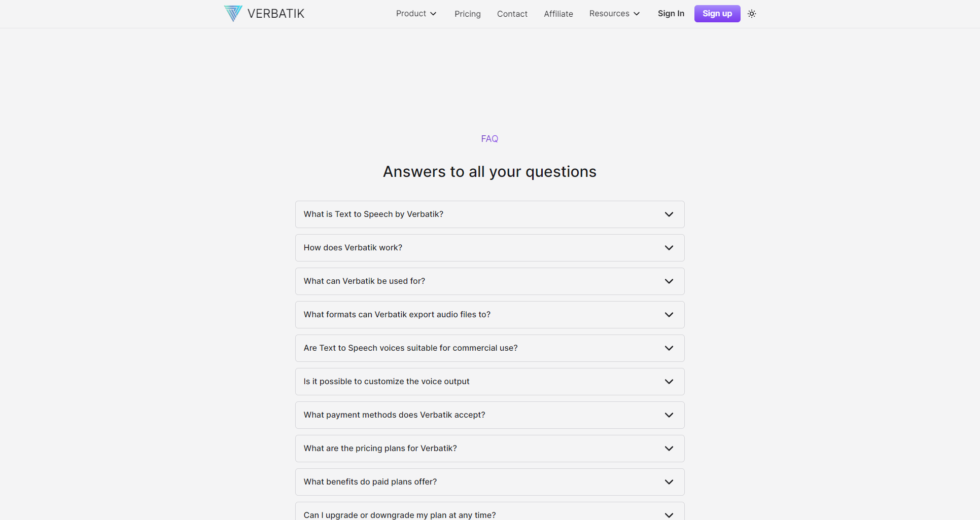
Task: Open the Product dropdown menu
Action: tap(416, 14)
